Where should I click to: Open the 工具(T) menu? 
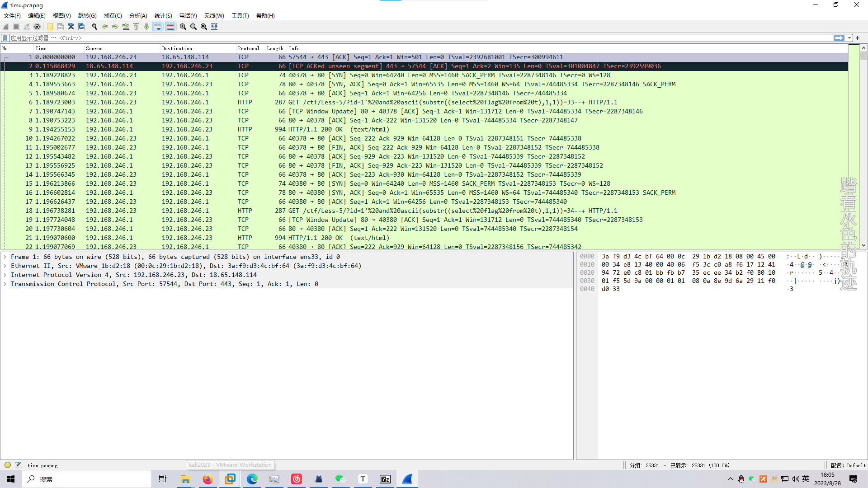240,15
